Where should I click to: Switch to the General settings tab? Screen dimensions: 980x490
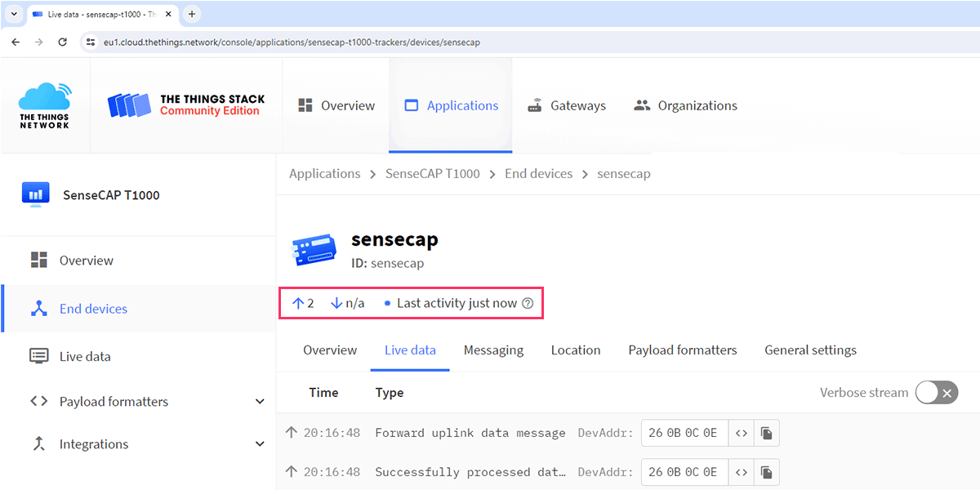click(810, 350)
